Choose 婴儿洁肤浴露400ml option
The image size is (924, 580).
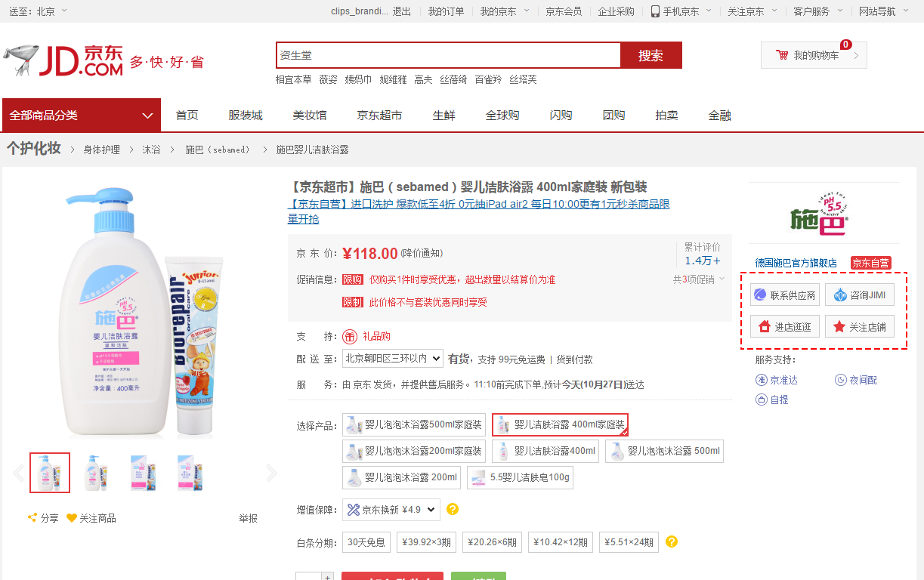pyautogui.click(x=545, y=452)
